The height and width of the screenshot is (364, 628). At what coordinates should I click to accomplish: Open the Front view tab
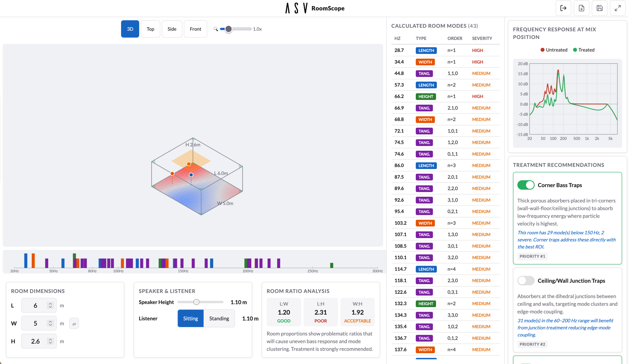pyautogui.click(x=195, y=29)
